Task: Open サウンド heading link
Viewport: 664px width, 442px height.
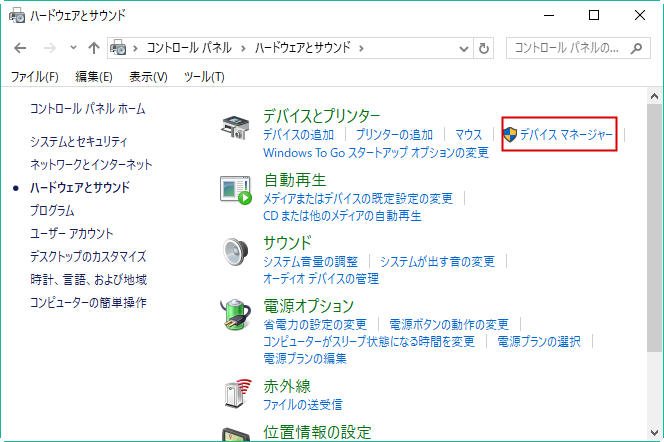Action: 287,243
